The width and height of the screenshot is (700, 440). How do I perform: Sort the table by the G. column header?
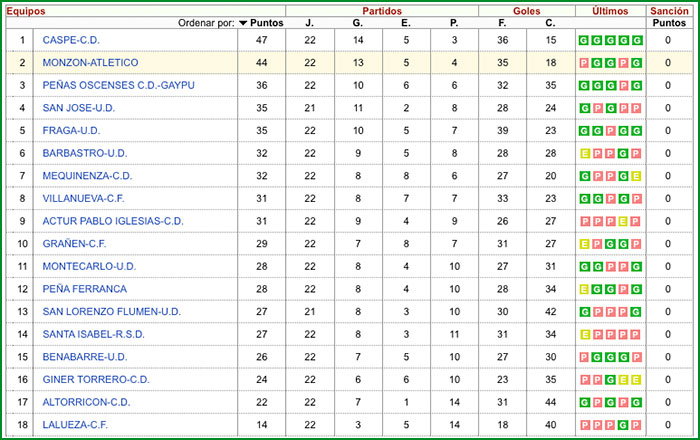coord(357,22)
